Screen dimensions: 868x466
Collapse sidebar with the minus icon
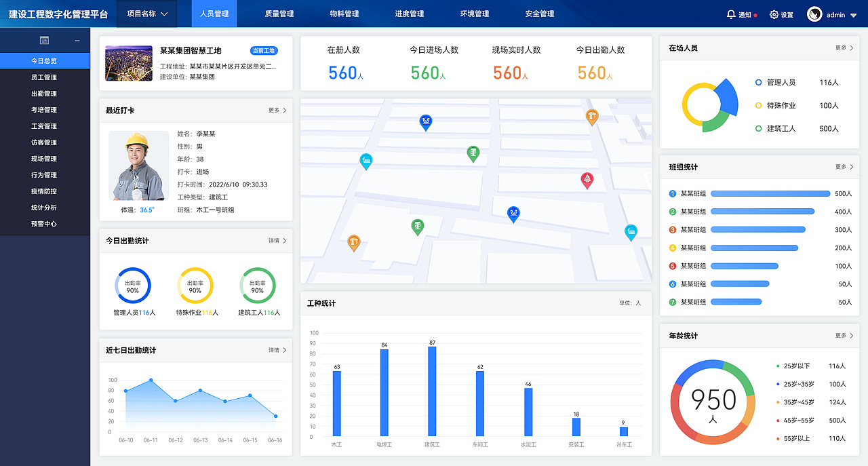pyautogui.click(x=77, y=41)
